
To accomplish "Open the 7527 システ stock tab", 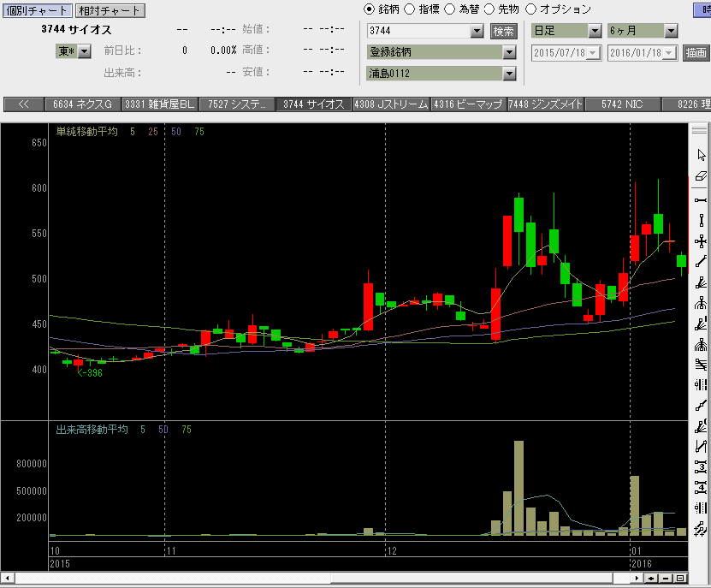I will coord(237,104).
